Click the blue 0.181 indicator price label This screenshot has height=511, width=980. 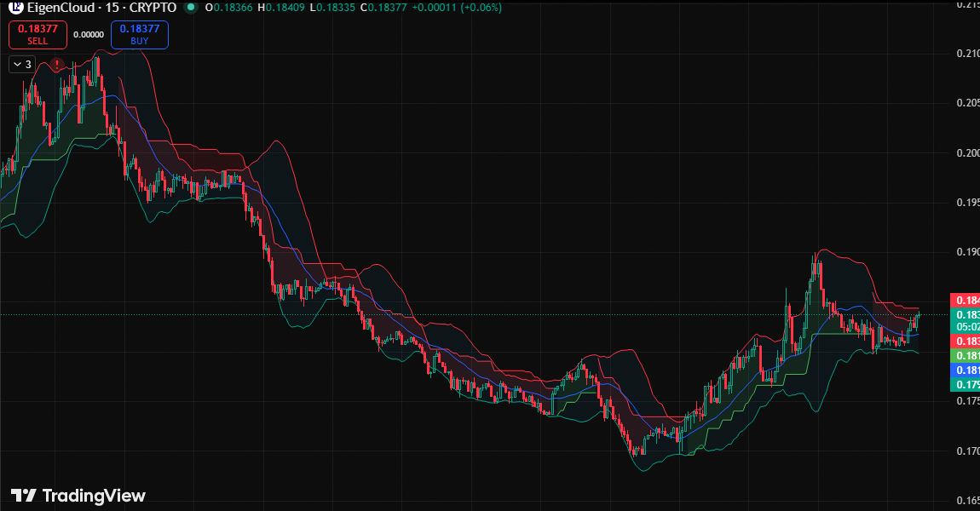point(965,370)
